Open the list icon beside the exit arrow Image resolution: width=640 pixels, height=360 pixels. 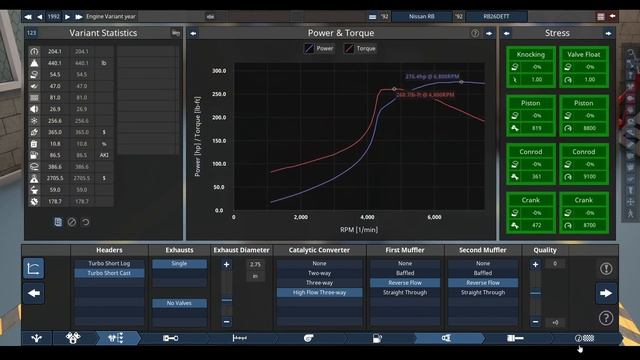click(x=601, y=17)
